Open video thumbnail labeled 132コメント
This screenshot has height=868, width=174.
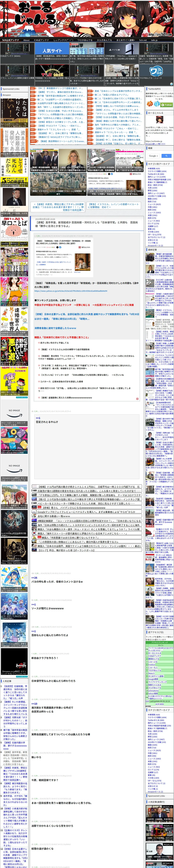click(160, 814)
